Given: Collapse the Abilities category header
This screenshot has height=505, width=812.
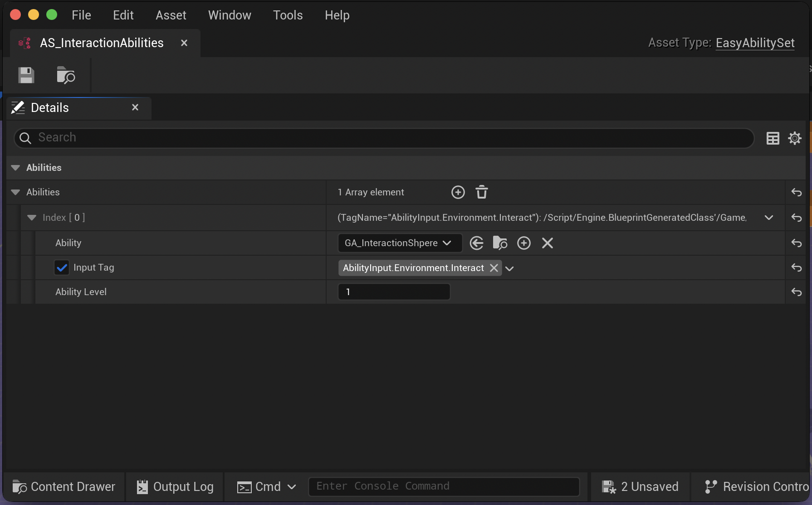Looking at the screenshot, I should click(x=15, y=168).
